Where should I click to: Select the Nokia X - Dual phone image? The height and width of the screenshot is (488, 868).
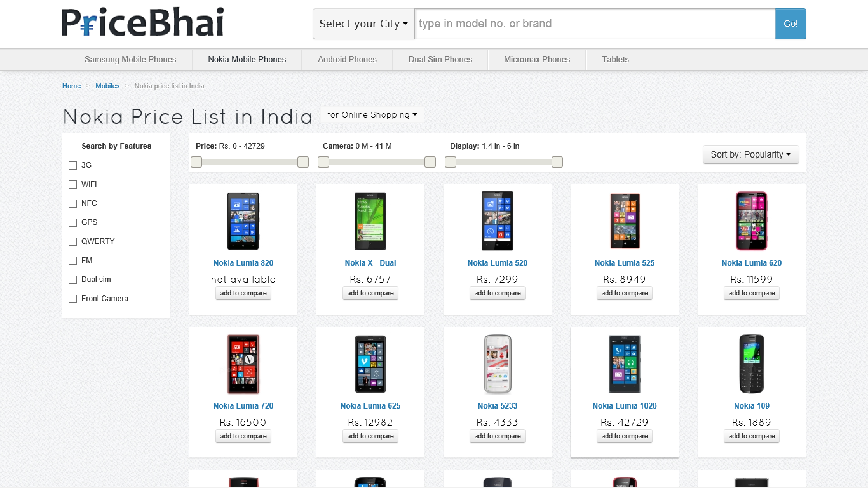click(370, 221)
